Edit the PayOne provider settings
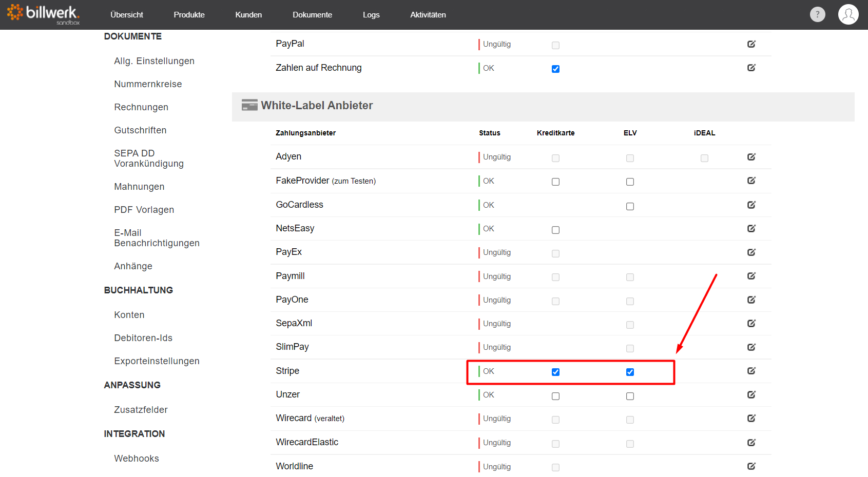The image size is (868, 477). (751, 300)
